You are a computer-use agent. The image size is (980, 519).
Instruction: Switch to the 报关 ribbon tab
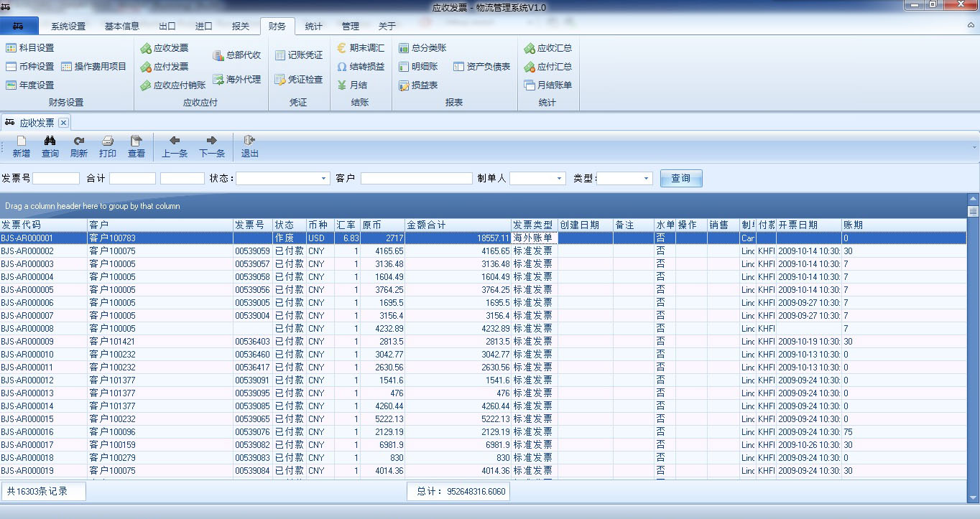[241, 27]
